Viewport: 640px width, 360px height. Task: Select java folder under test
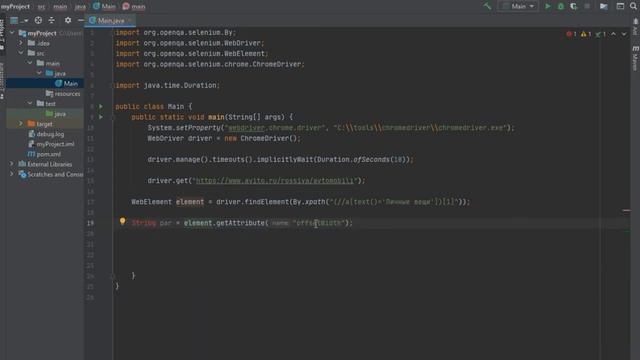[x=56, y=114]
